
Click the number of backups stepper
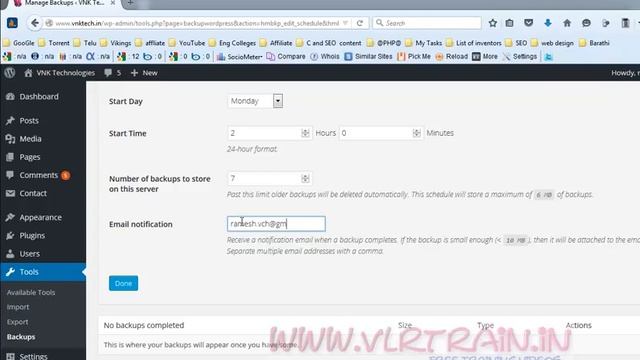(x=305, y=178)
